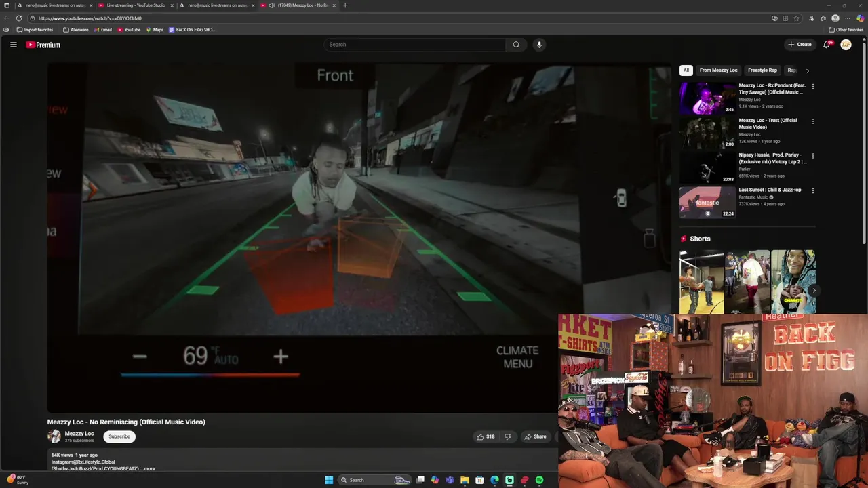Open BACK ON FIGG SHO bookmark
This screenshot has height=488, width=868.
(192, 30)
